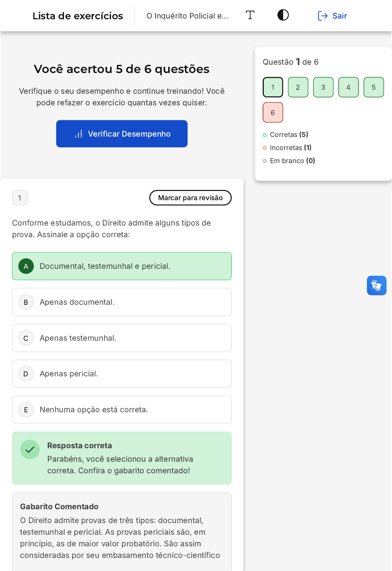Image resolution: width=392 pixels, height=571 pixels.
Task: Toggle the high contrast mode icon
Action: tap(283, 15)
